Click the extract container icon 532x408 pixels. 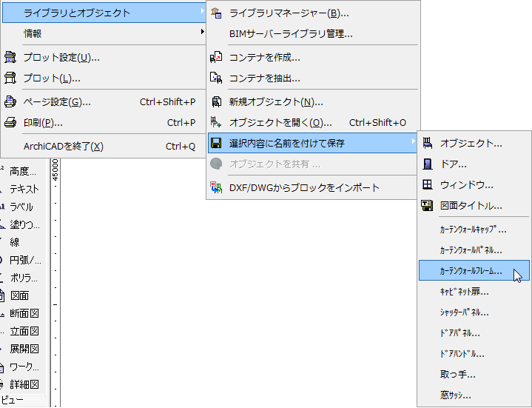coord(216,78)
